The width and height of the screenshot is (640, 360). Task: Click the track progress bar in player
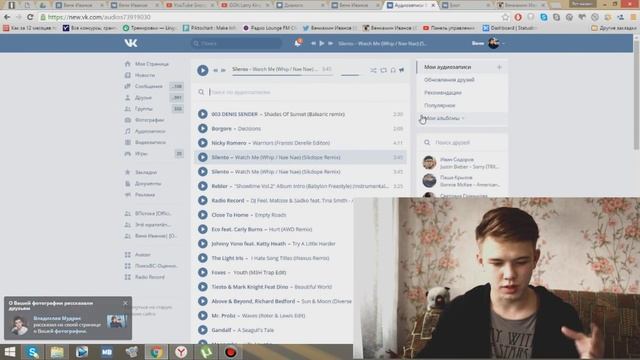click(x=282, y=75)
